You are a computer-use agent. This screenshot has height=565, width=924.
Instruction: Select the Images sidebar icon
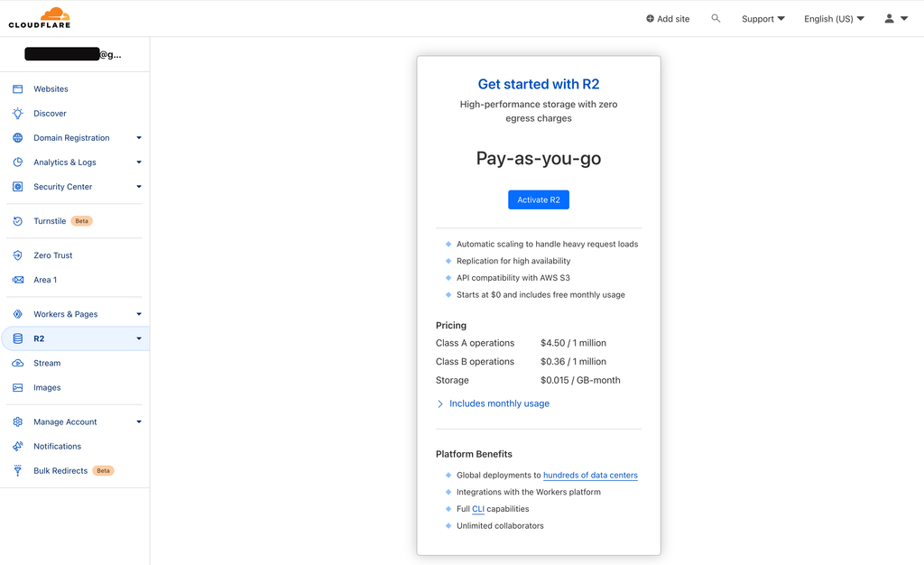[x=17, y=387]
